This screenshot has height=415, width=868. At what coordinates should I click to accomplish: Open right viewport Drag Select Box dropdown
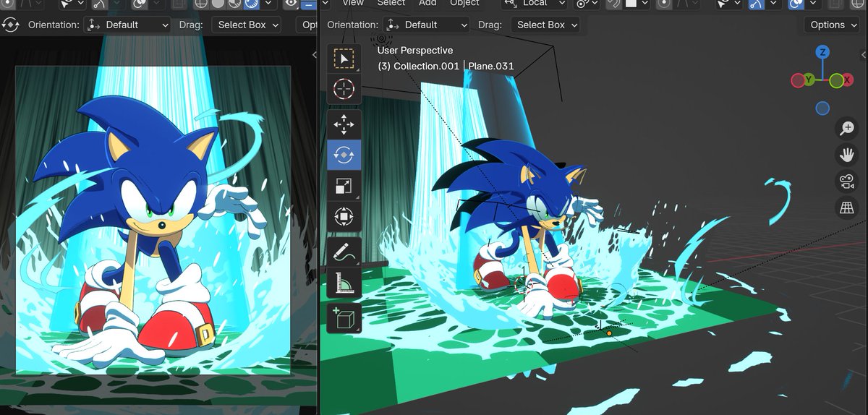(547, 25)
